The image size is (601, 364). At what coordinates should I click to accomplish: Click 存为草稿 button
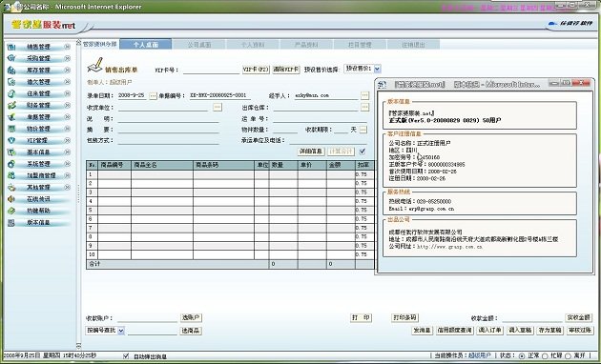550,330
